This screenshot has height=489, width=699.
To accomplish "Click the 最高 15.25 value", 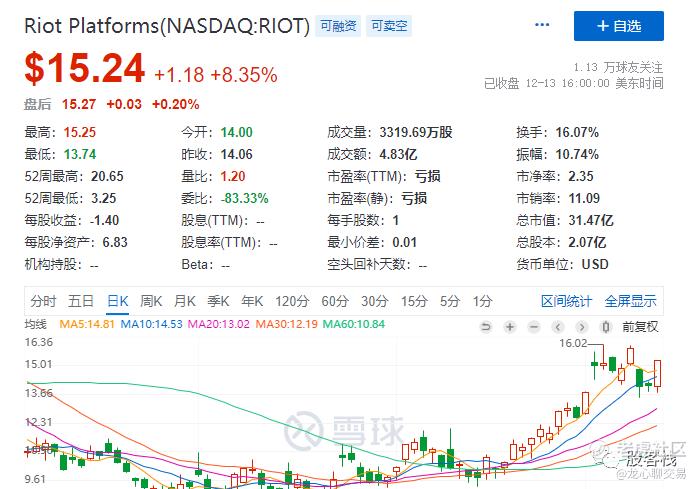I will (x=80, y=132).
